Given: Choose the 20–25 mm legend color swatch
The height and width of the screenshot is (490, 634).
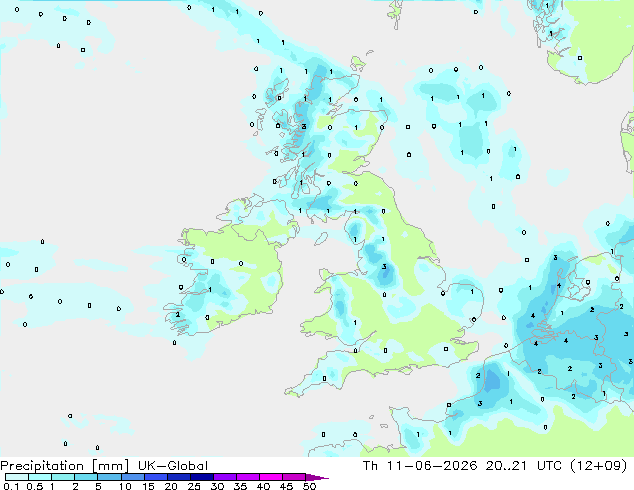Looking at the screenshot, I should click(179, 477).
